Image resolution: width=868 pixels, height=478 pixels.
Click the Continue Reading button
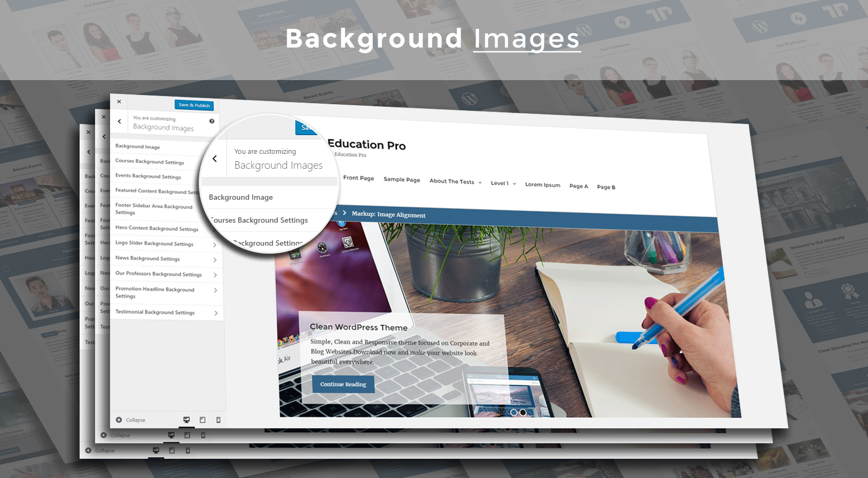343,384
